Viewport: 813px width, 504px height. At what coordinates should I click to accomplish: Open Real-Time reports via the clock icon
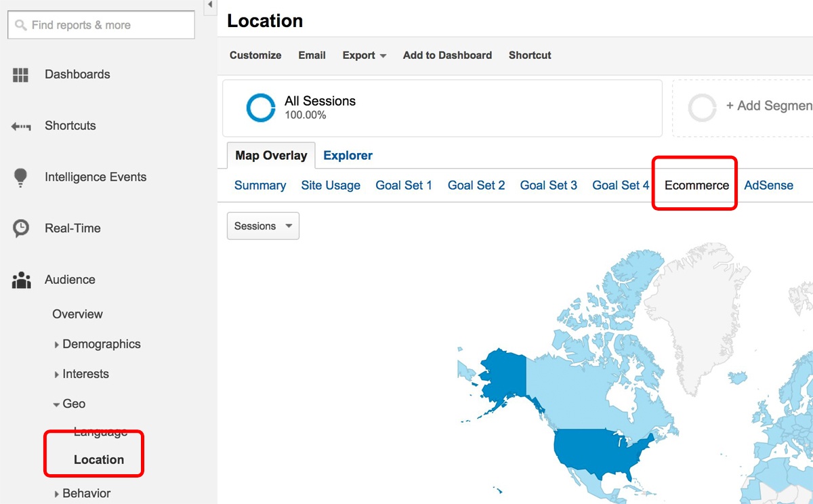[20, 228]
